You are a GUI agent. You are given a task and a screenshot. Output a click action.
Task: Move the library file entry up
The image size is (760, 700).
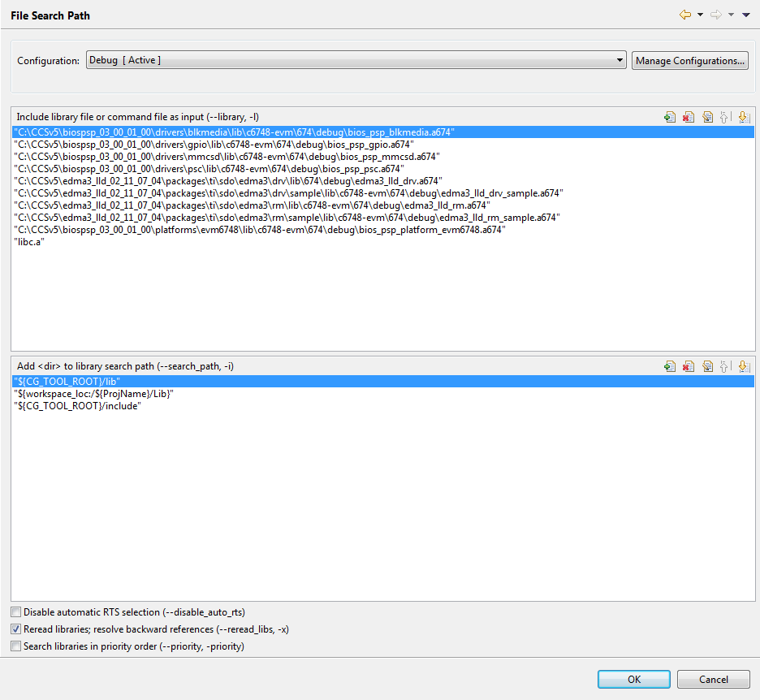[725, 117]
